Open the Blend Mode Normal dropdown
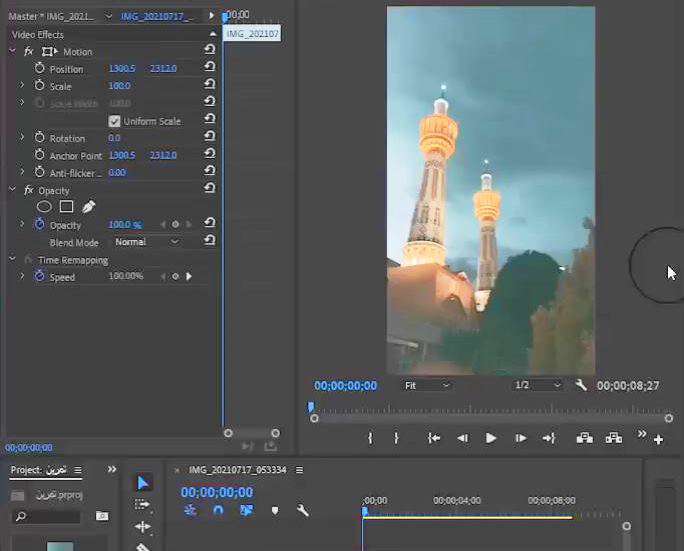The image size is (684, 551). coord(147,242)
